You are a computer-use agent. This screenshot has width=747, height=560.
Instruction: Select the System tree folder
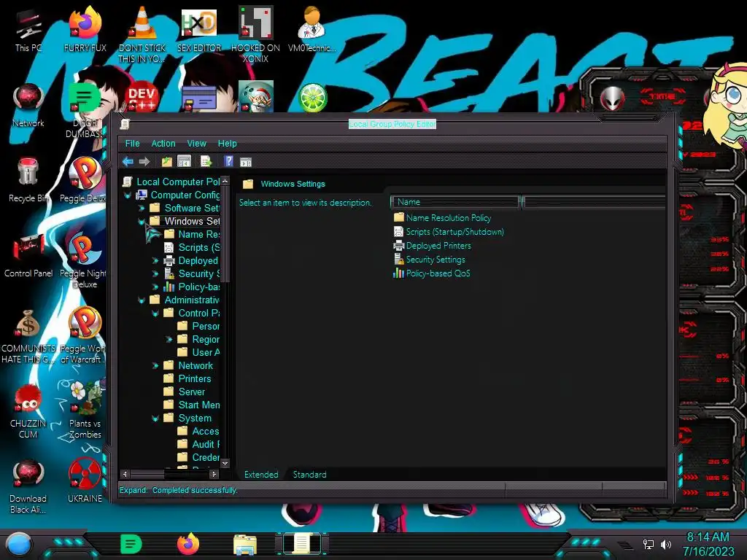coord(187,418)
